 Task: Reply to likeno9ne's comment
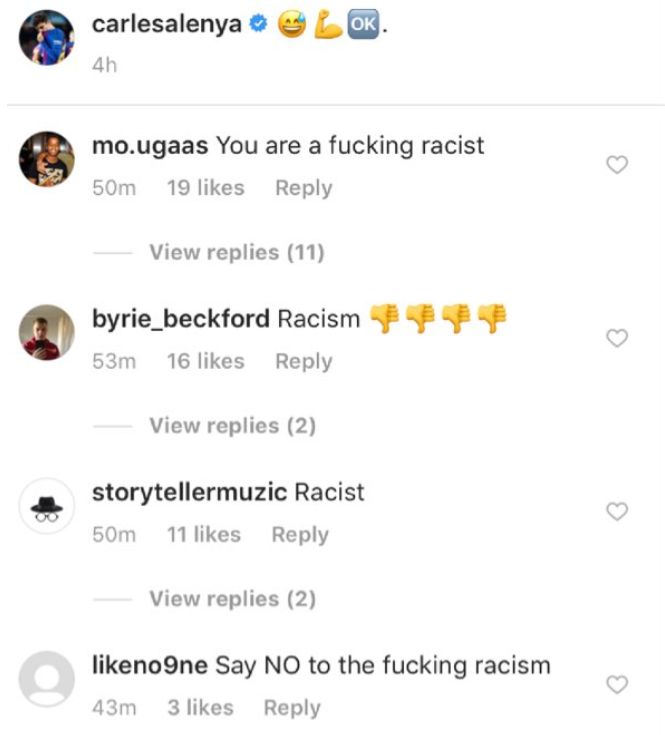pos(292,708)
